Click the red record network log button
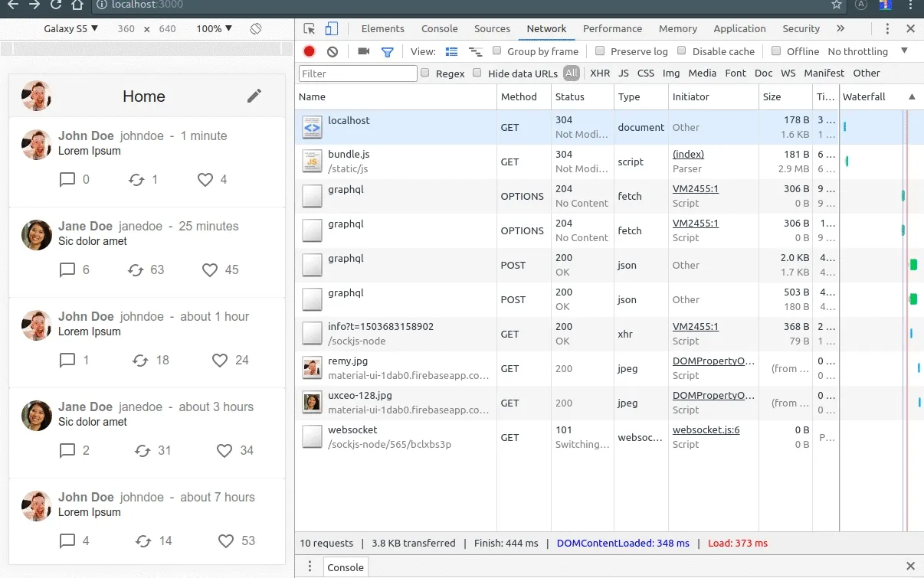Image resolution: width=924 pixels, height=578 pixels. 309,51
